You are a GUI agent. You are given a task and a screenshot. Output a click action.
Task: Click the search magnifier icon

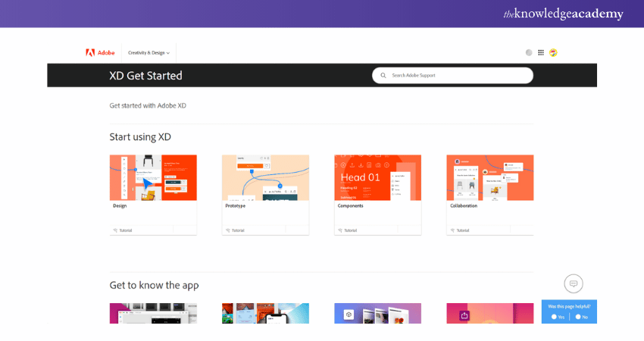(383, 76)
